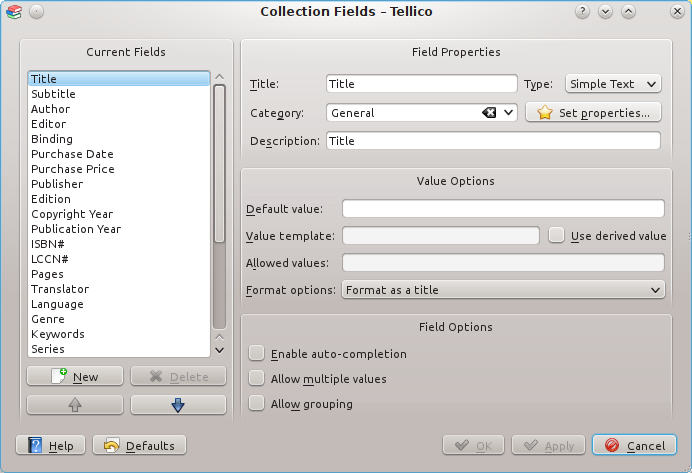The width and height of the screenshot is (692, 473).
Task: Check Enable auto-completion
Action: coord(256,353)
